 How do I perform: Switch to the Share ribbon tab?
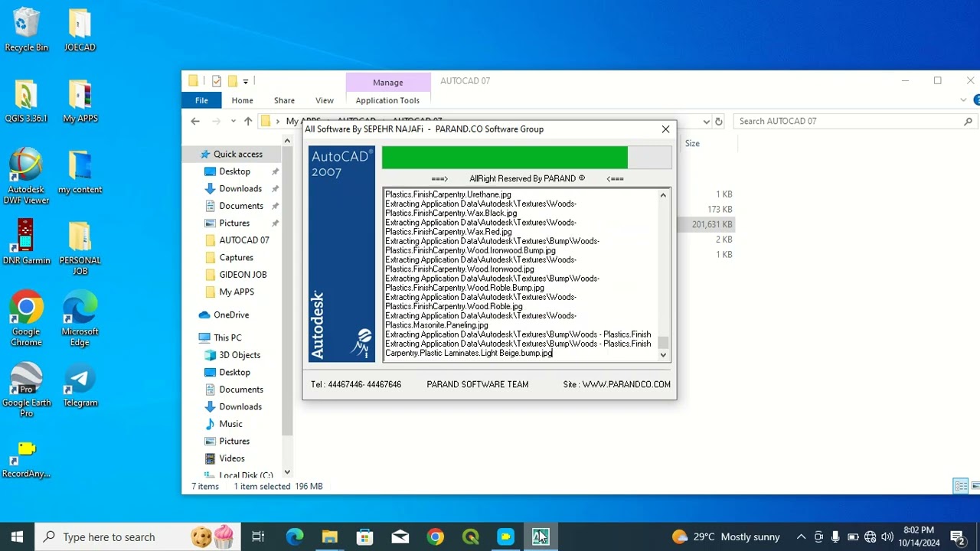(x=284, y=100)
